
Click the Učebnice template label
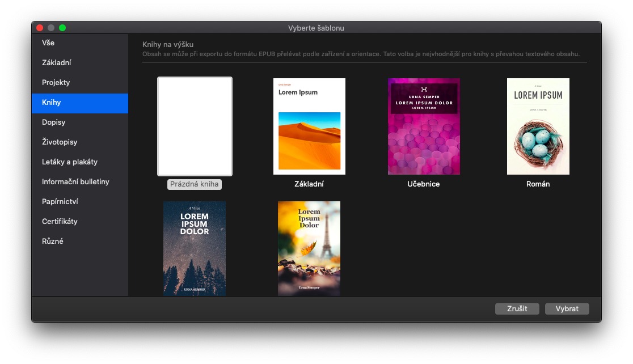tap(424, 184)
